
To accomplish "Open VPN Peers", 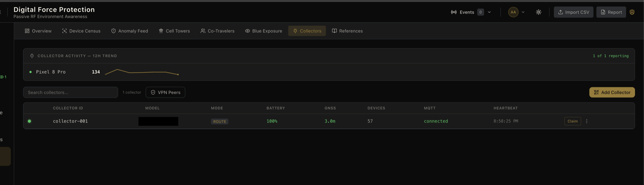I will click(x=165, y=92).
